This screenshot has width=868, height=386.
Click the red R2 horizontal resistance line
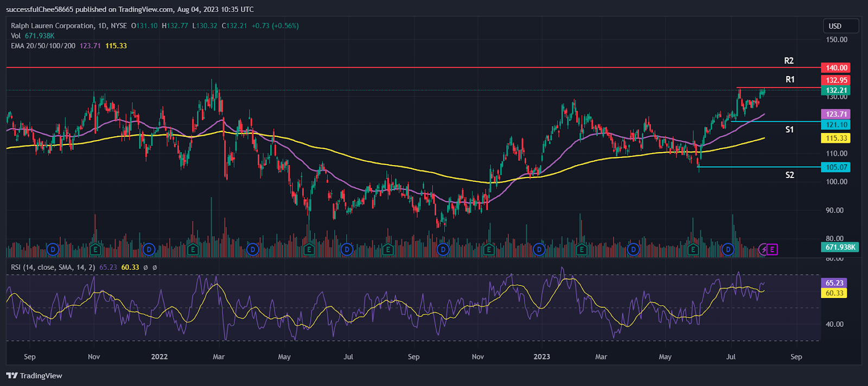click(x=412, y=67)
